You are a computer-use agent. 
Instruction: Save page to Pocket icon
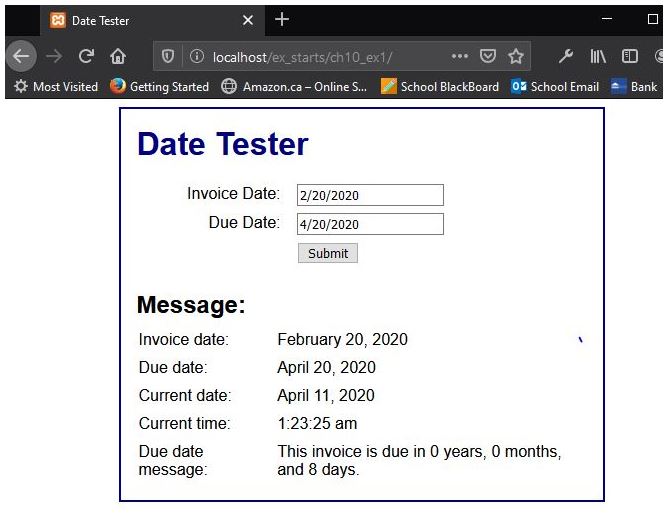click(488, 56)
